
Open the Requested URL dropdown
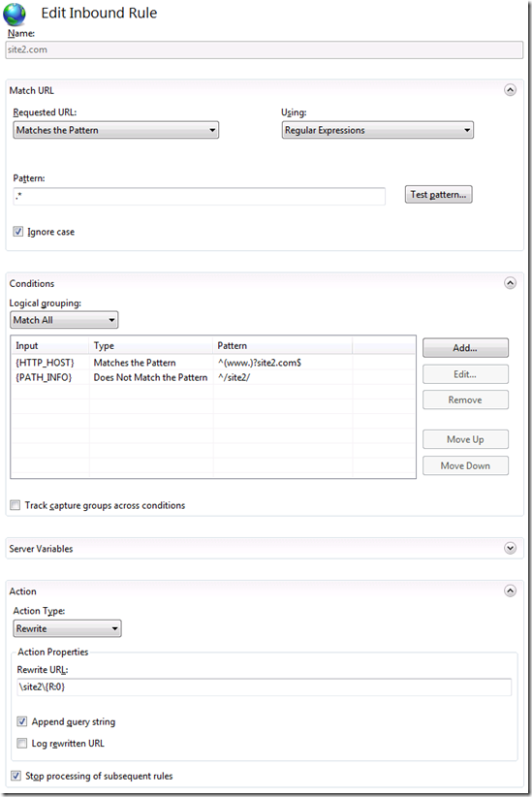[x=116, y=130]
